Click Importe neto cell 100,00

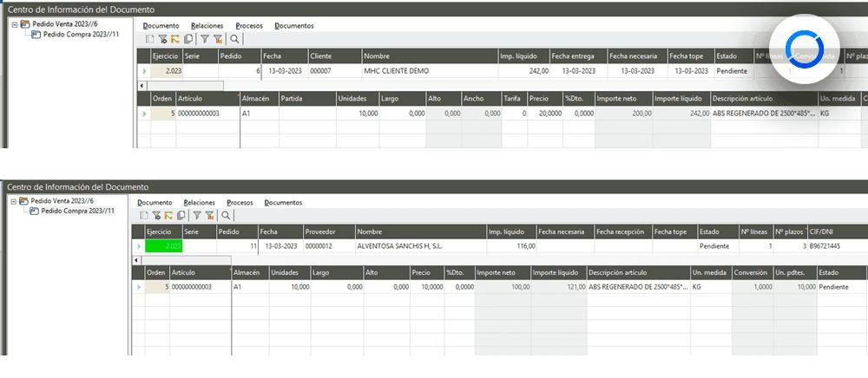pos(503,287)
